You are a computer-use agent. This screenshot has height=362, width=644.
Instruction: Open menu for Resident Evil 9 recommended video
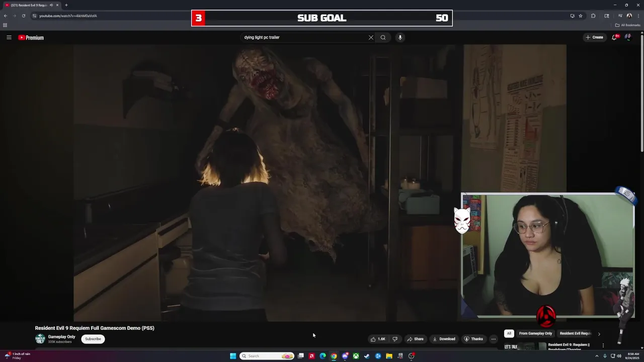coord(603,345)
